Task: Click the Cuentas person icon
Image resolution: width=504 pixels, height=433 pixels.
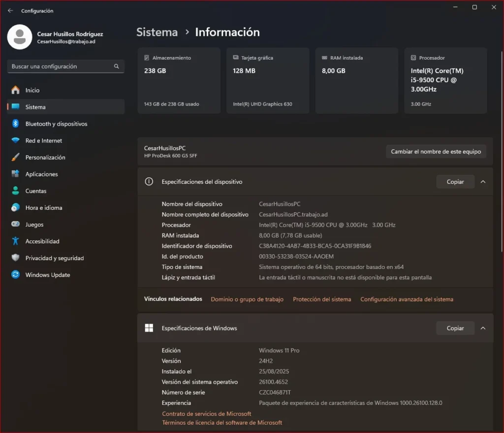Action: (15, 191)
